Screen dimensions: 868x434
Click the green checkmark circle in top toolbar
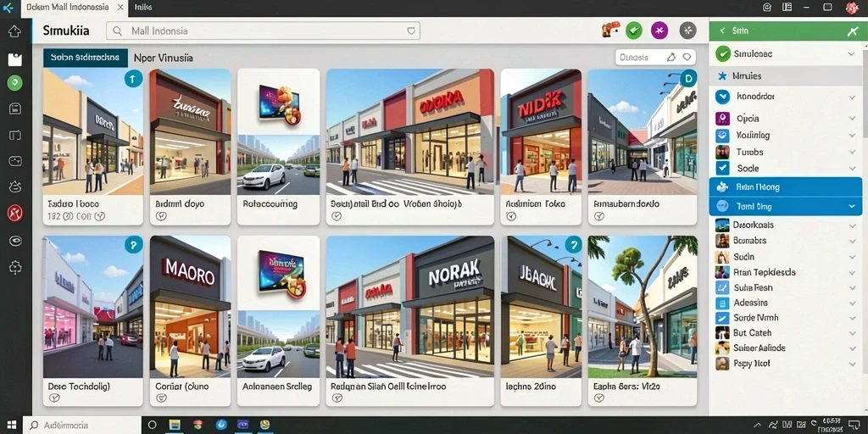[634, 31]
